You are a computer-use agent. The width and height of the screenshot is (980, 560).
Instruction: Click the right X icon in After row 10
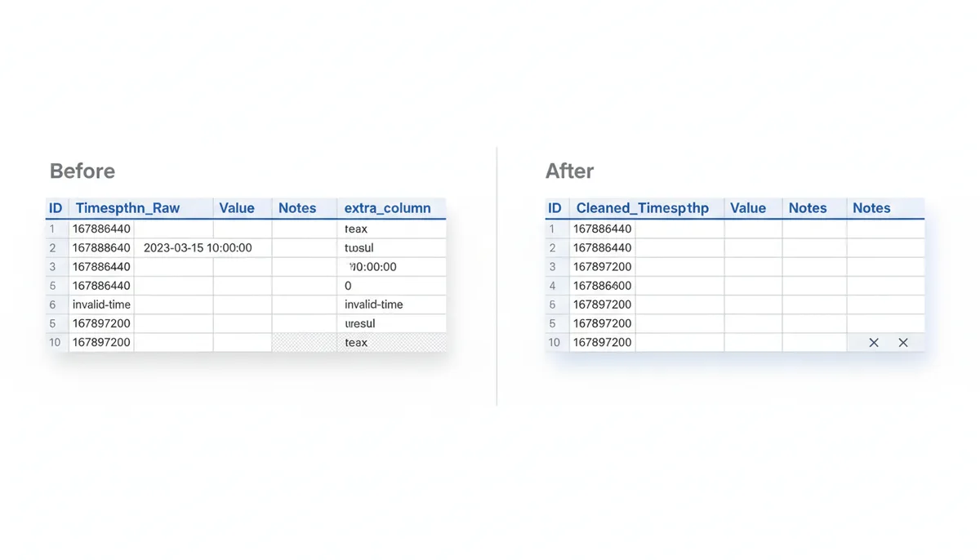[903, 343]
